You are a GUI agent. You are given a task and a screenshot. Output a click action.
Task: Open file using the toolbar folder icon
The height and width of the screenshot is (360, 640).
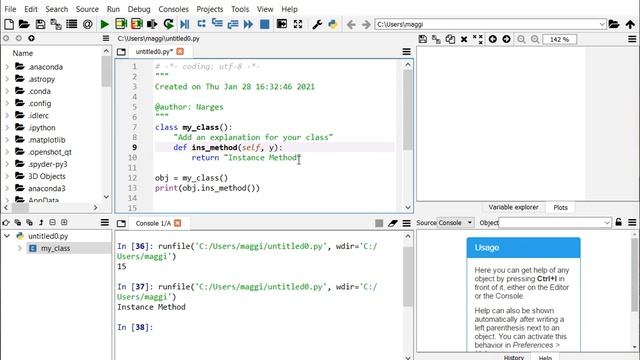click(x=24, y=24)
